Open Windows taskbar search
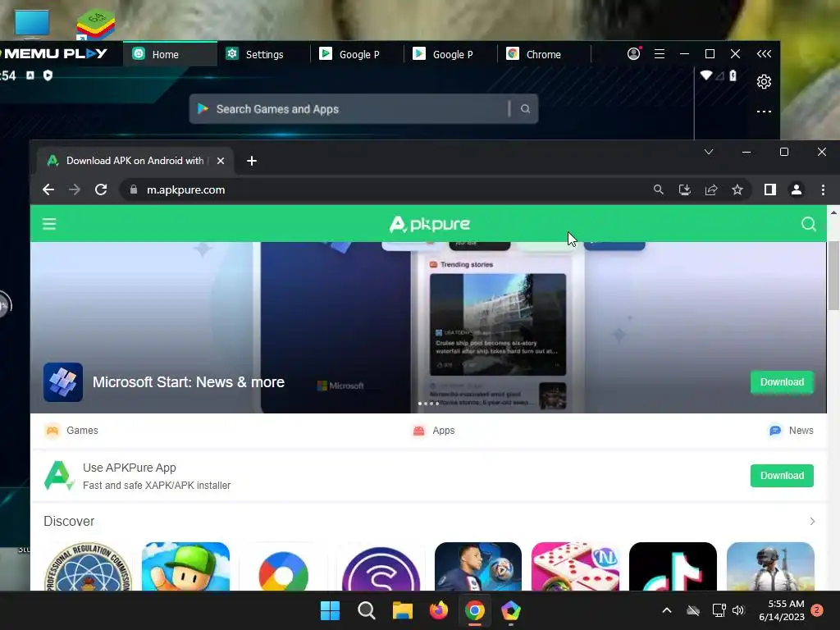The width and height of the screenshot is (840, 630). tap(367, 610)
